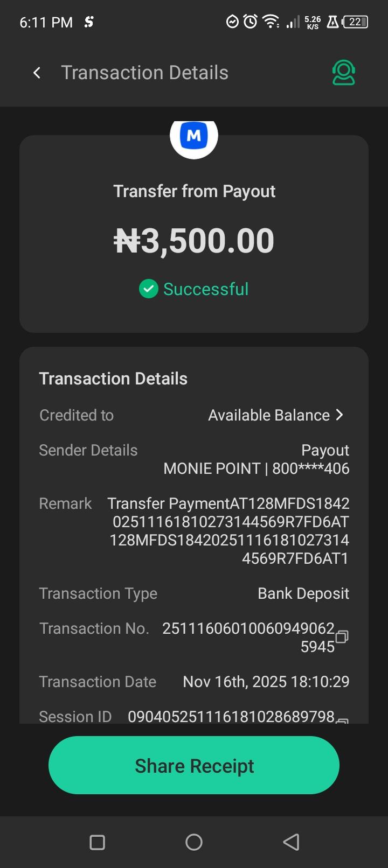
Task: Copy the Session ID value
Action: [x=342, y=719]
